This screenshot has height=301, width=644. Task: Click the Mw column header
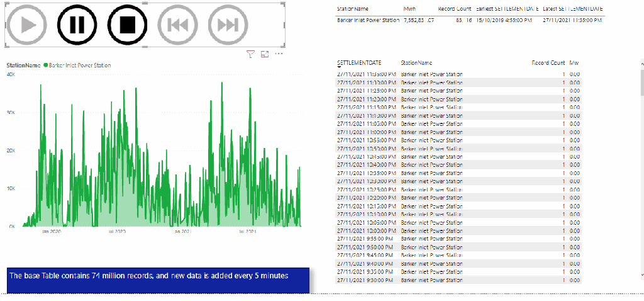574,63
